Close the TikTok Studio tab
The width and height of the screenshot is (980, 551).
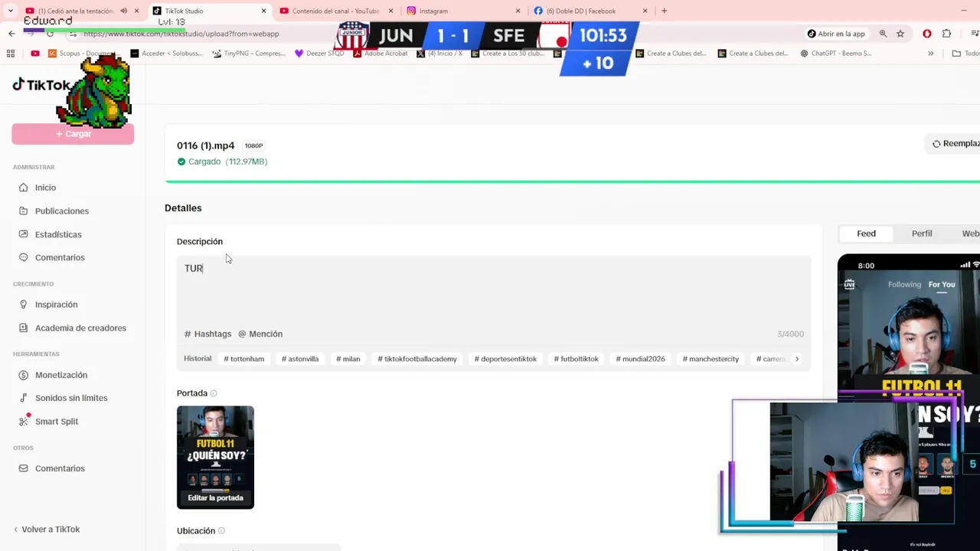[x=263, y=11]
